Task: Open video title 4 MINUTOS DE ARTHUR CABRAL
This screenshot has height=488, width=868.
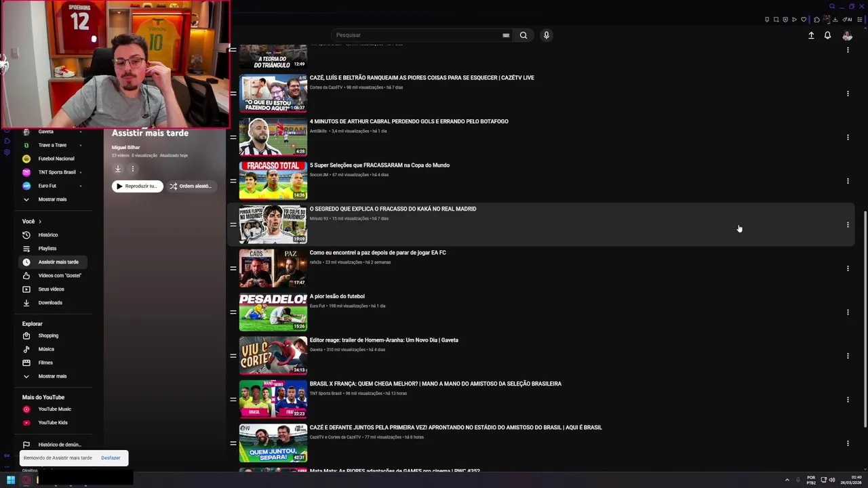Action: click(x=409, y=121)
